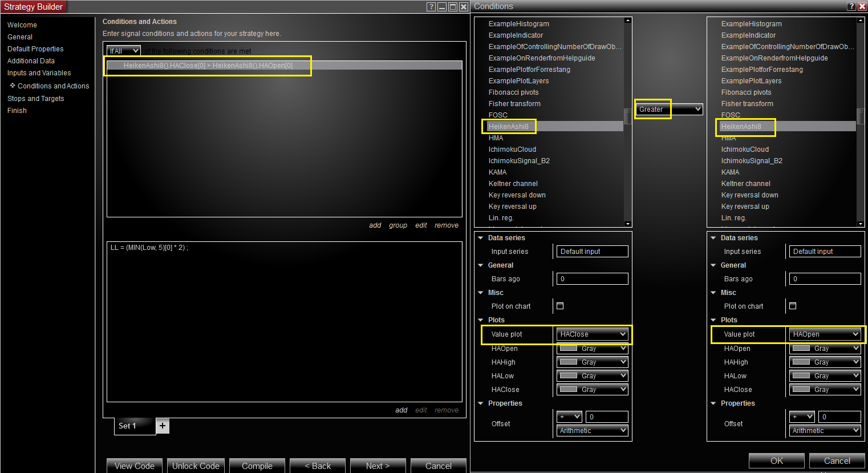Go to the previous step with Back
The height and width of the screenshot is (473, 868).
click(x=318, y=466)
